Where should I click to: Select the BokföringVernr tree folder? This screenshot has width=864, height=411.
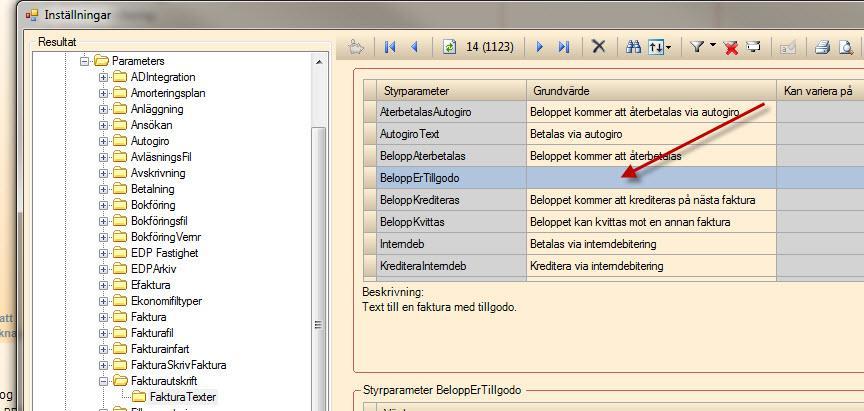coord(166,237)
